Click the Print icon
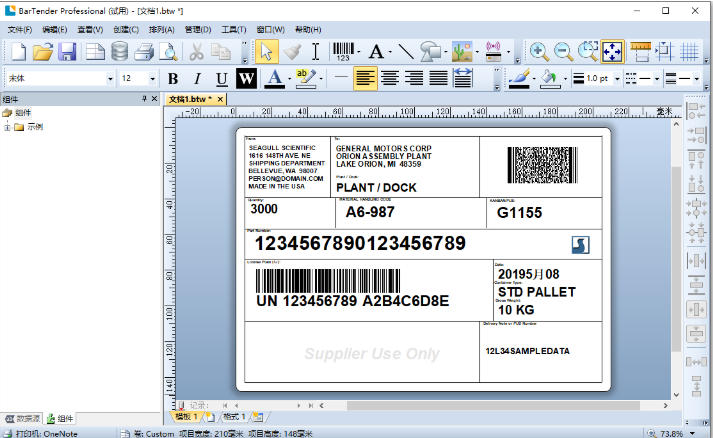 pos(145,51)
